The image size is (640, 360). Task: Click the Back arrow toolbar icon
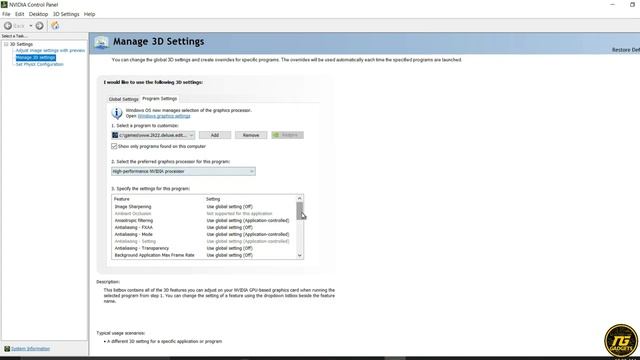[8, 26]
